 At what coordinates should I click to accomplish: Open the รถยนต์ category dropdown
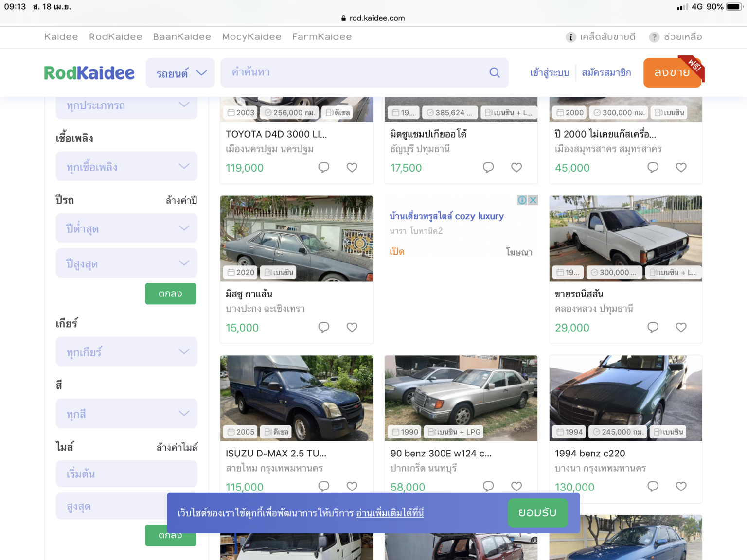coord(180,73)
